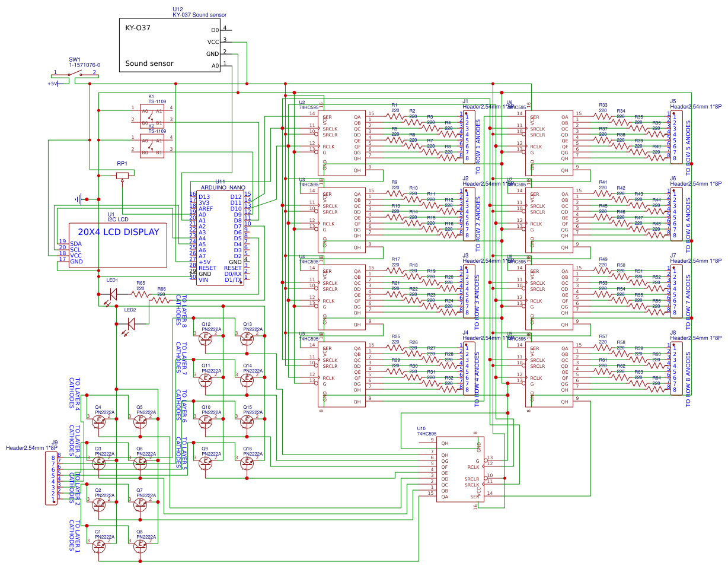Click the SW1 switch symbol

click(75, 74)
